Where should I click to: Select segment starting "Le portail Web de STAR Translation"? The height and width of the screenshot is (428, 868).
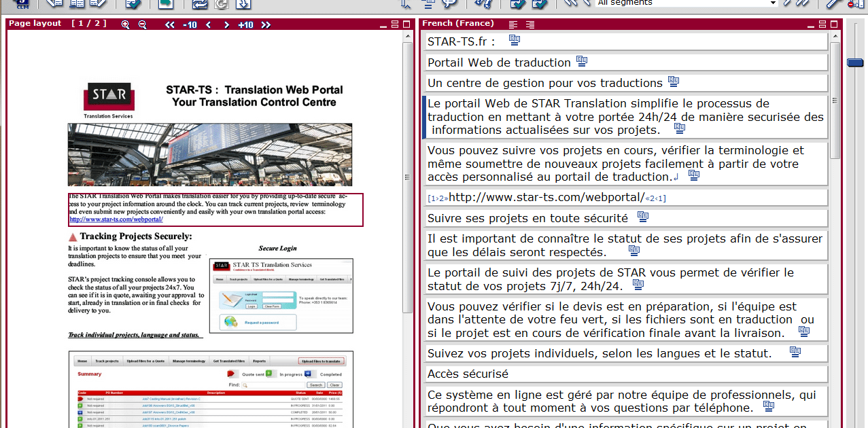[625, 117]
